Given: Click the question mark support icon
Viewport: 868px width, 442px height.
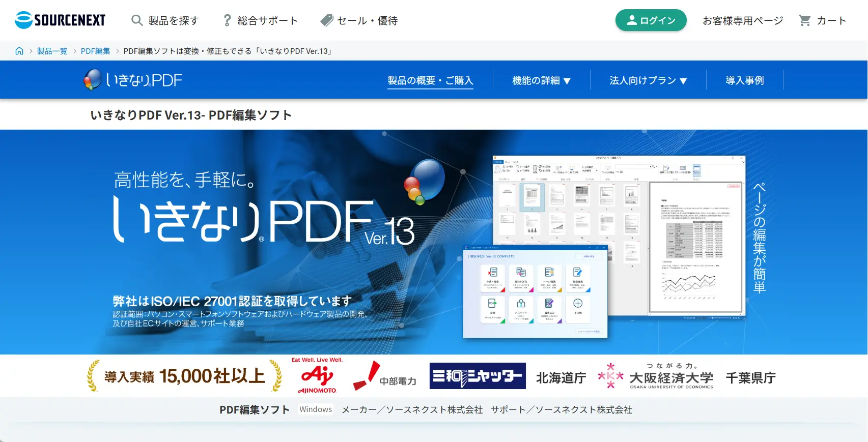Looking at the screenshot, I should (227, 20).
